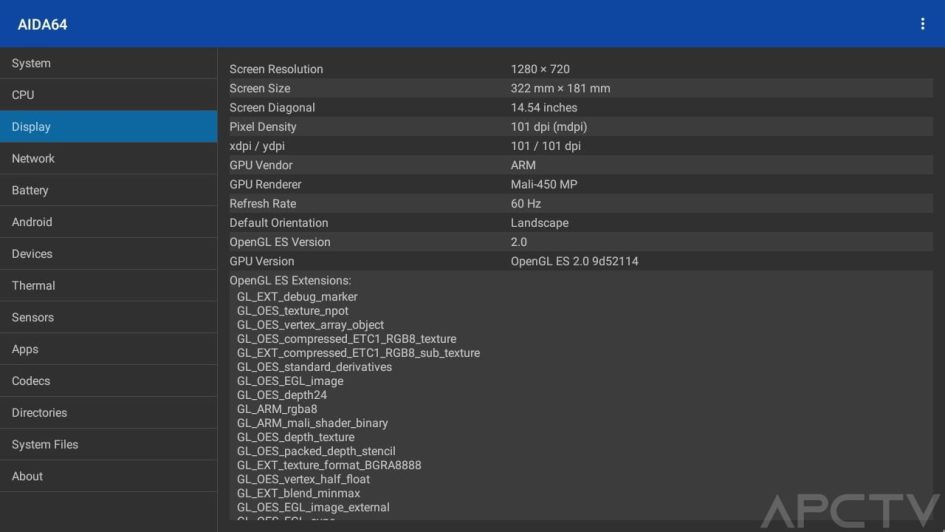Select the GL_OES_packed_depth_stencil extension
The height and width of the screenshot is (532, 945).
coord(316,451)
